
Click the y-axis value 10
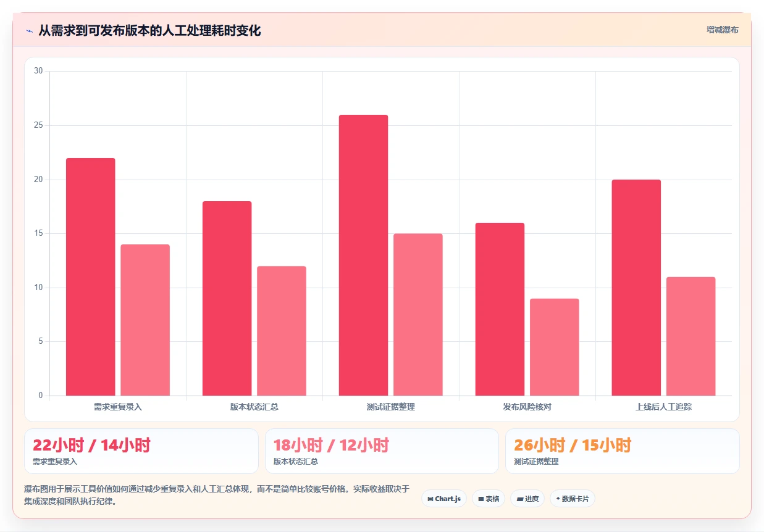pos(38,288)
